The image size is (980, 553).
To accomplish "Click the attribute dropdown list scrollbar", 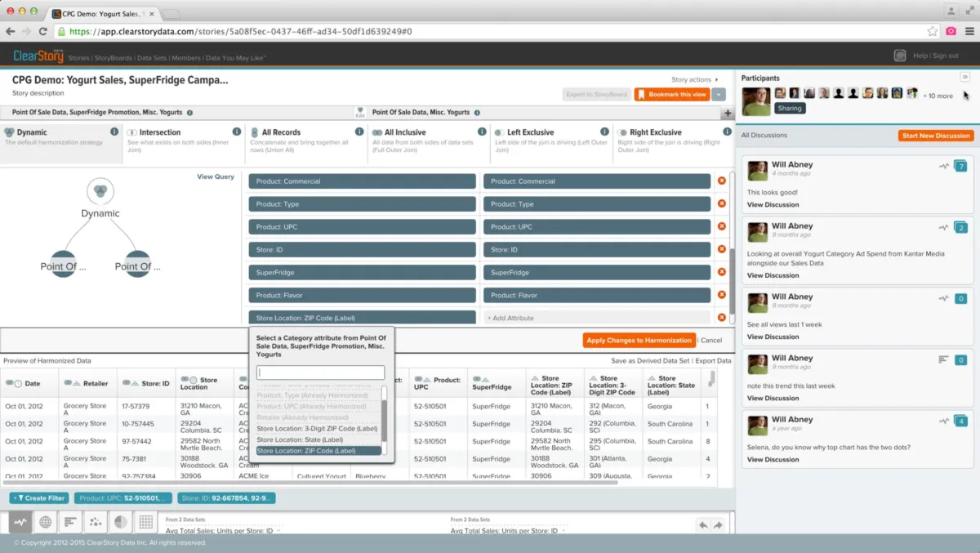I will pyautogui.click(x=385, y=421).
